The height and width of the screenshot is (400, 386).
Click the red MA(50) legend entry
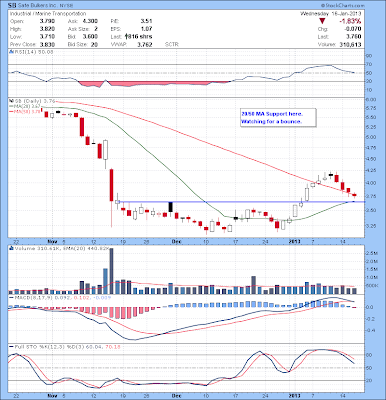(25, 112)
